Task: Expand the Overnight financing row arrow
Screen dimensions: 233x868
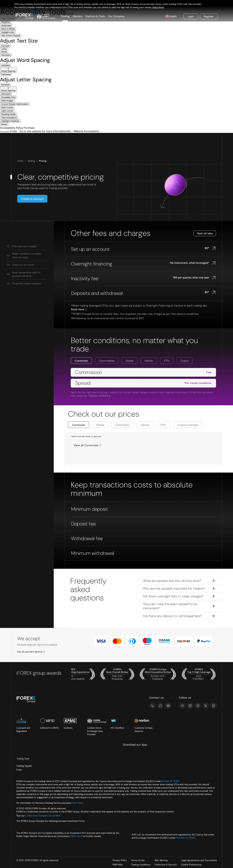Action: [x=213, y=263]
